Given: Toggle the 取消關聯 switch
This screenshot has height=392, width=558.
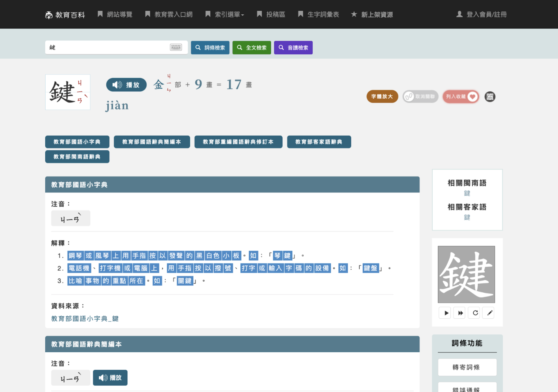Looking at the screenshot, I should [420, 97].
